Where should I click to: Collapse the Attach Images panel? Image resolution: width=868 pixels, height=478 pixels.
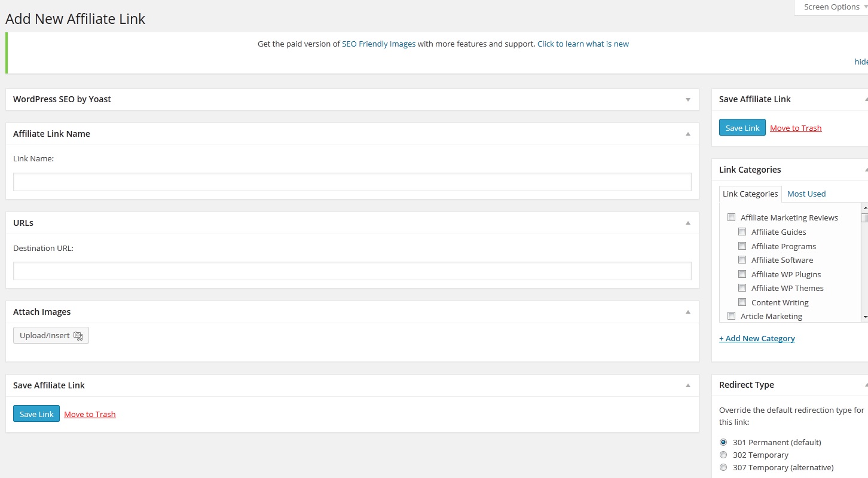(x=688, y=312)
